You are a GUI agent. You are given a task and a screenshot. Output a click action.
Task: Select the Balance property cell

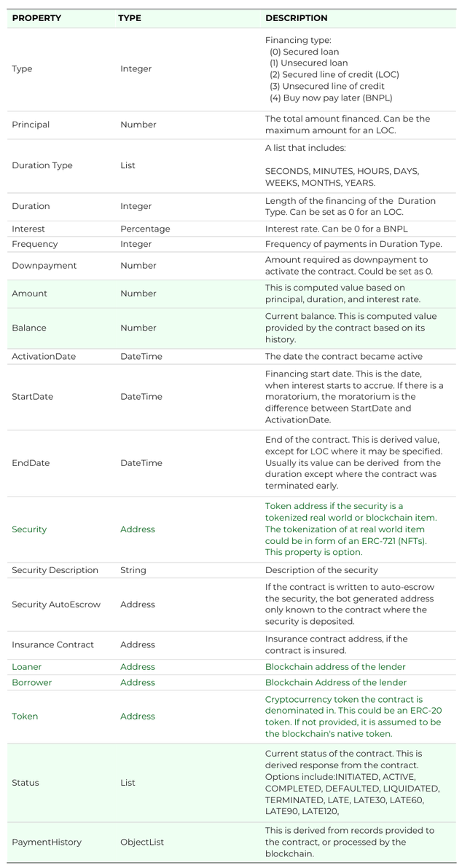point(29,328)
